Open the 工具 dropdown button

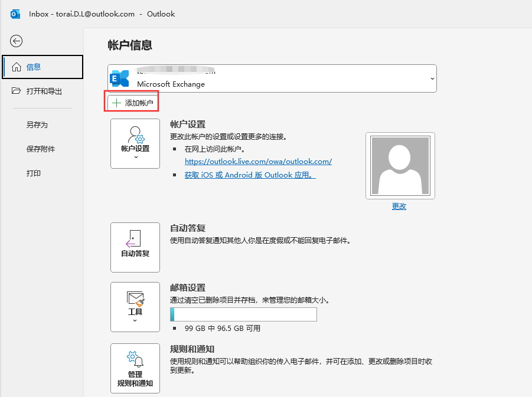pyautogui.click(x=135, y=307)
